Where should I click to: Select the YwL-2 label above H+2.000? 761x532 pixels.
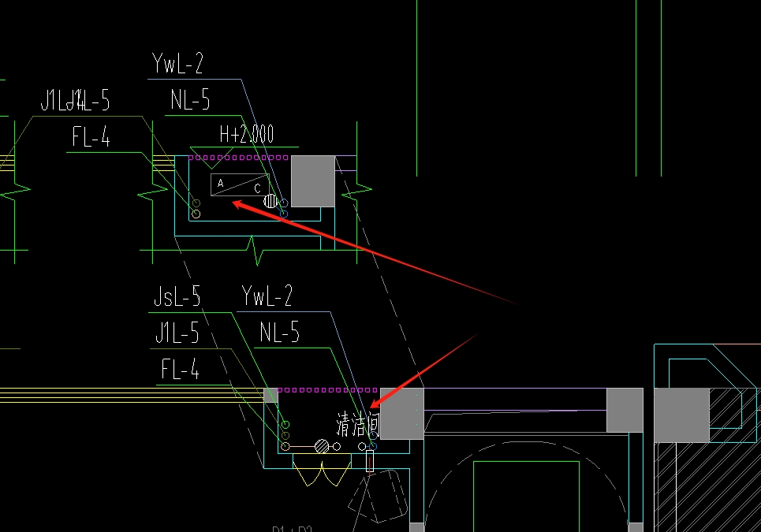[177, 63]
